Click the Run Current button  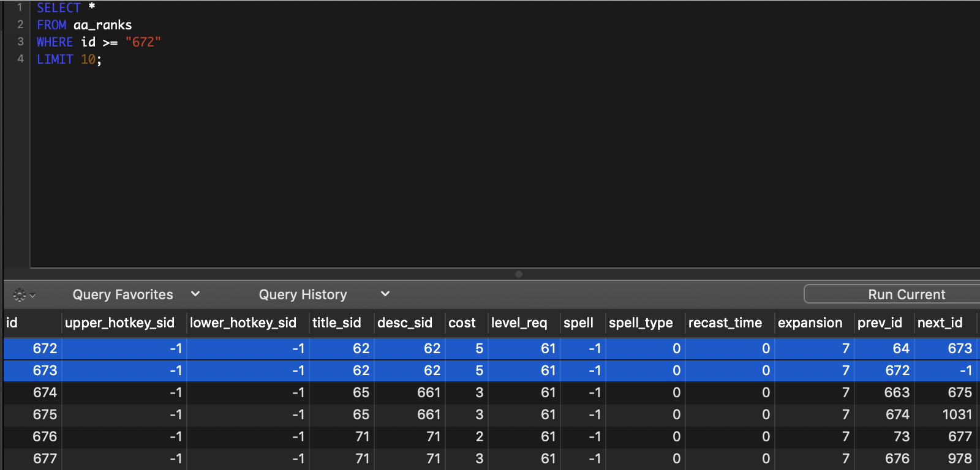click(x=905, y=294)
